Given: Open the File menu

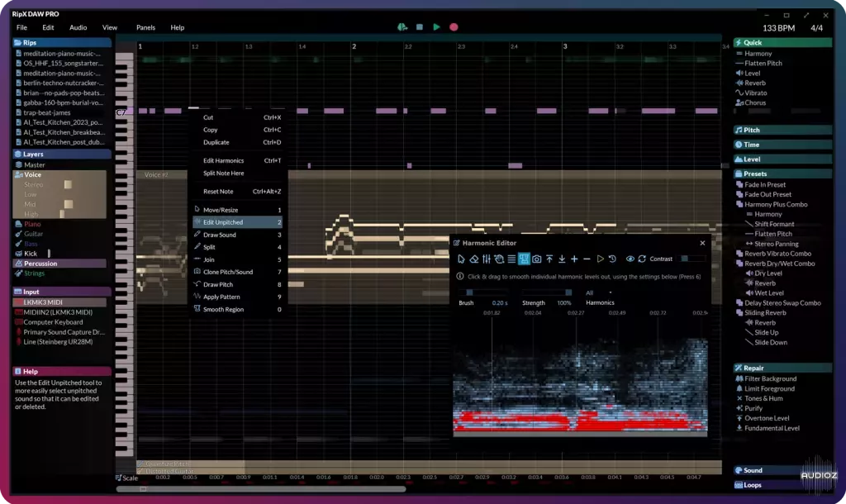Looking at the screenshot, I should (21, 27).
